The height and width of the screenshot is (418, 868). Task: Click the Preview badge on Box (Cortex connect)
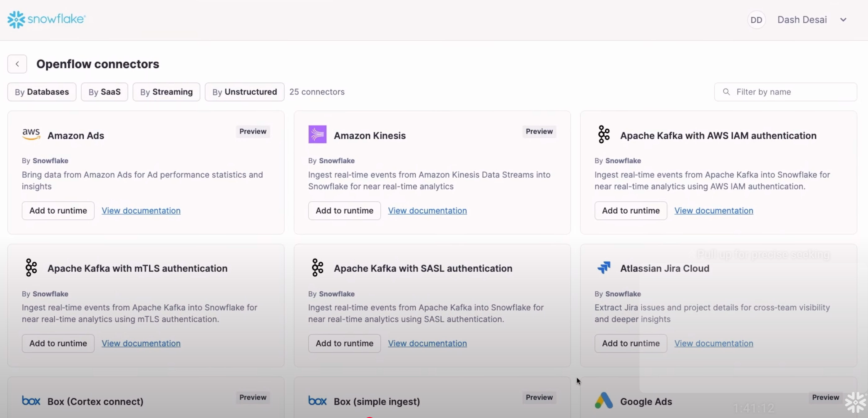253,398
